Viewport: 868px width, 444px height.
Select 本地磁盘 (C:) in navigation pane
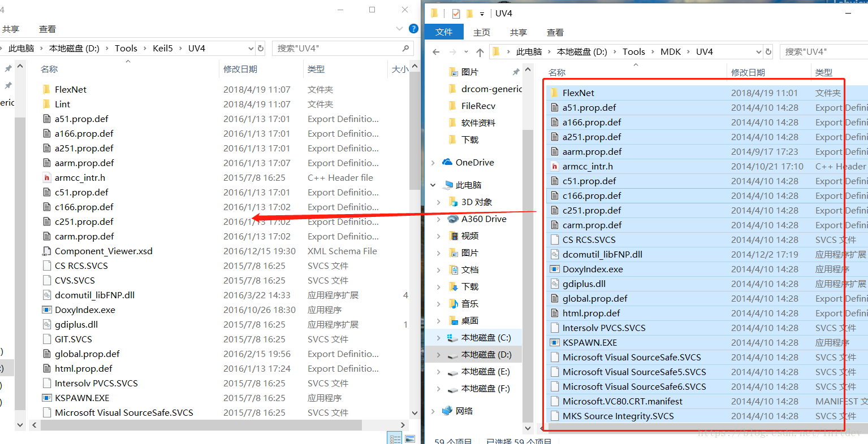[x=485, y=338]
